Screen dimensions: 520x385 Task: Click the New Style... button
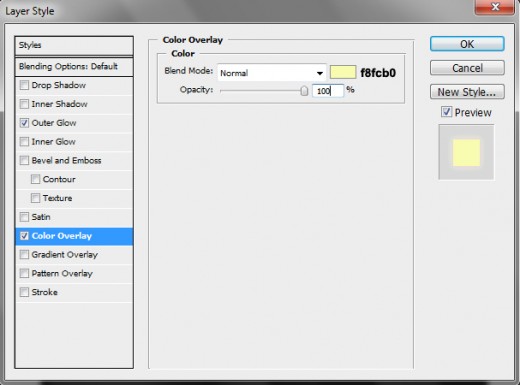point(467,92)
